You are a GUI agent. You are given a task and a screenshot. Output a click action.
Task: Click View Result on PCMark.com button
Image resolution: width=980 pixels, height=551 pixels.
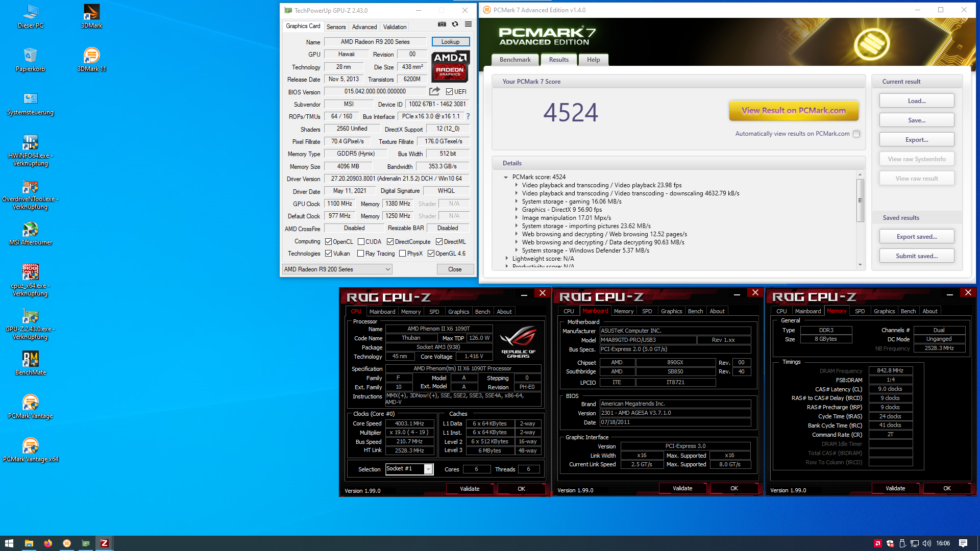pos(794,110)
